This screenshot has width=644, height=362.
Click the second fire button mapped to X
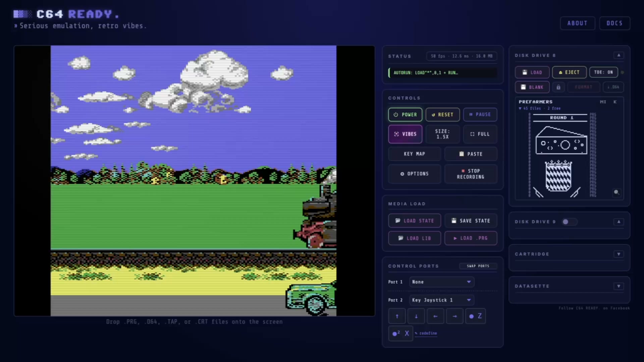point(400,333)
